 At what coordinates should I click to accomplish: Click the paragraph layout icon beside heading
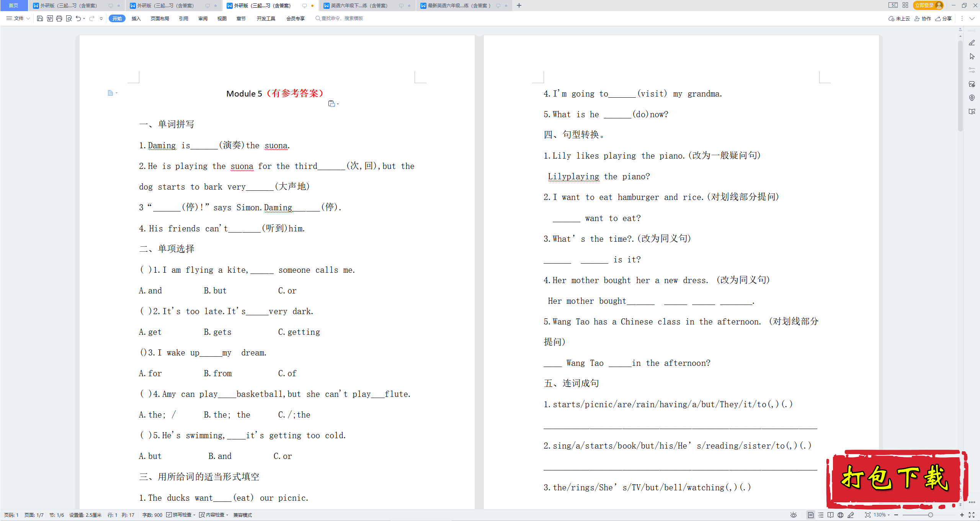click(x=110, y=93)
